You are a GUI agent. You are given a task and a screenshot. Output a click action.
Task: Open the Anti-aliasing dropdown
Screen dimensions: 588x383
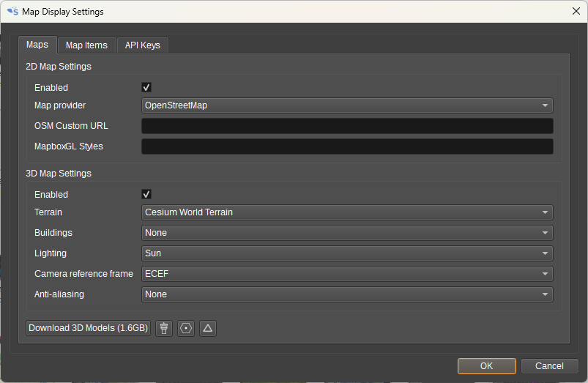(347, 294)
